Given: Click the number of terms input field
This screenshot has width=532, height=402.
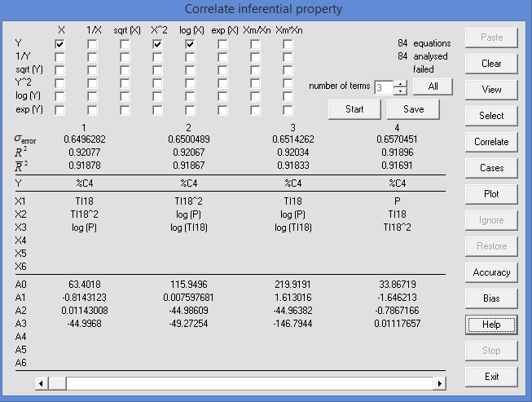Looking at the screenshot, I should point(383,86).
